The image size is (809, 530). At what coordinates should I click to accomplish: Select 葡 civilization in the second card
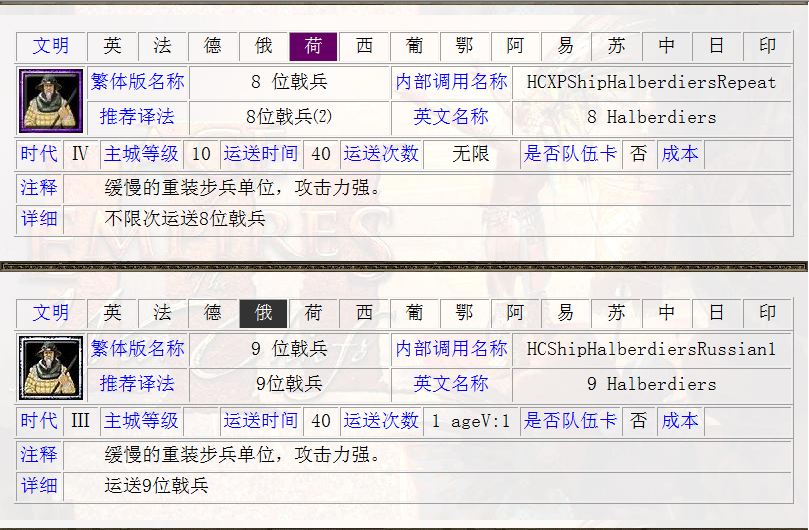point(414,313)
